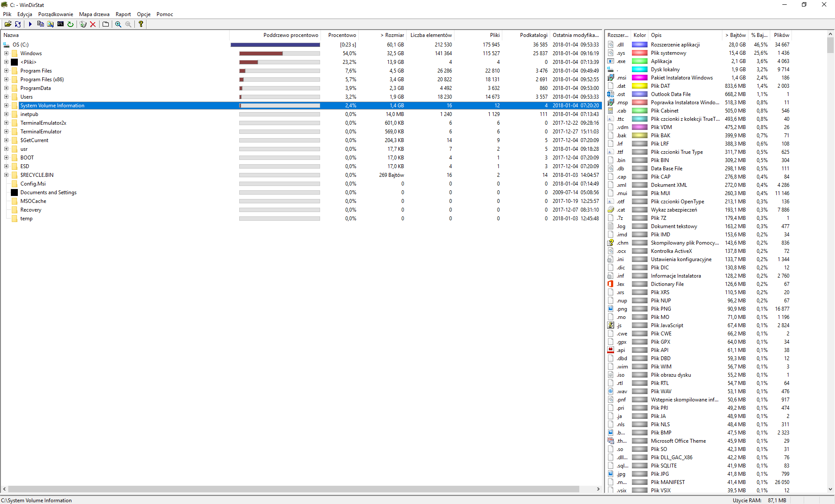The image size is (835, 504).
Task: Open the Opcje menu
Action: pyautogui.click(x=144, y=14)
